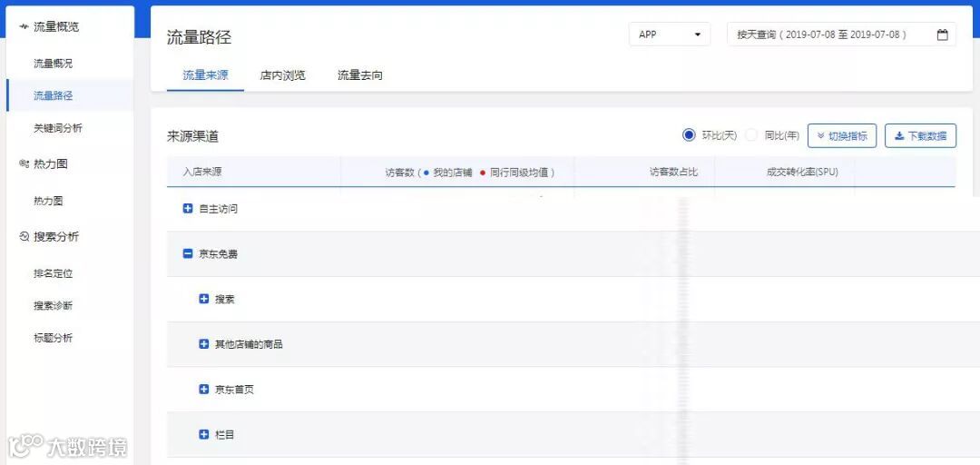980x465 pixels.
Task: Expand the 自主访问 row
Action: coord(188,209)
